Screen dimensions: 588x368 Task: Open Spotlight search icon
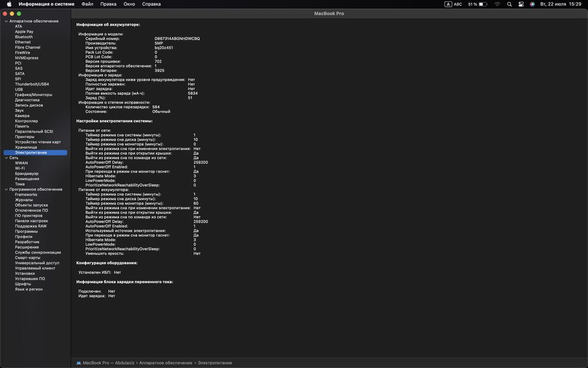click(509, 4)
